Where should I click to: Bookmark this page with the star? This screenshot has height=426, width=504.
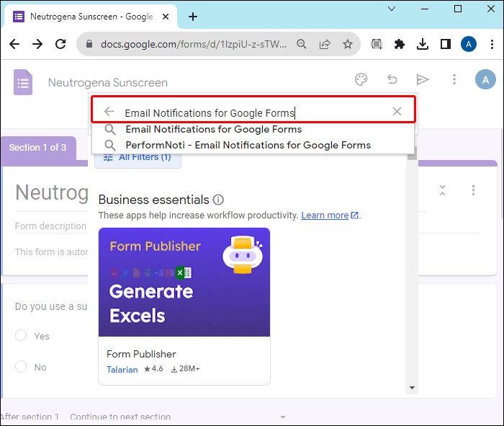coord(348,44)
